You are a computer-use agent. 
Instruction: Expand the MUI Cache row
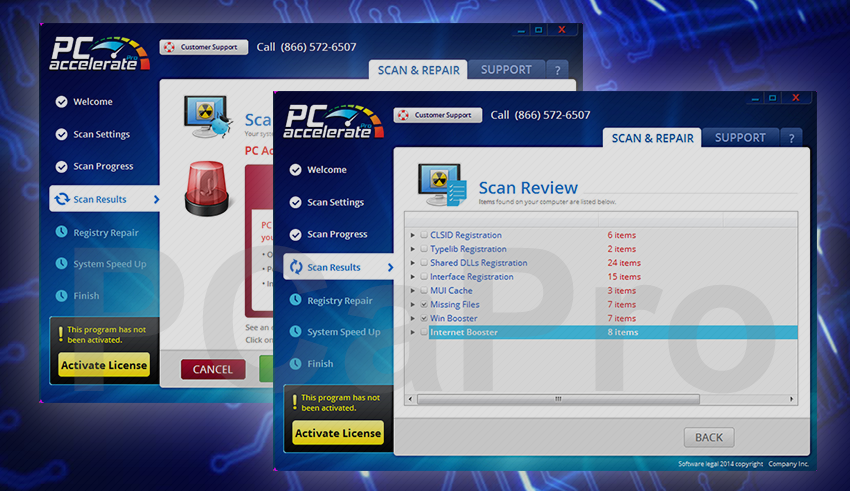[413, 290]
